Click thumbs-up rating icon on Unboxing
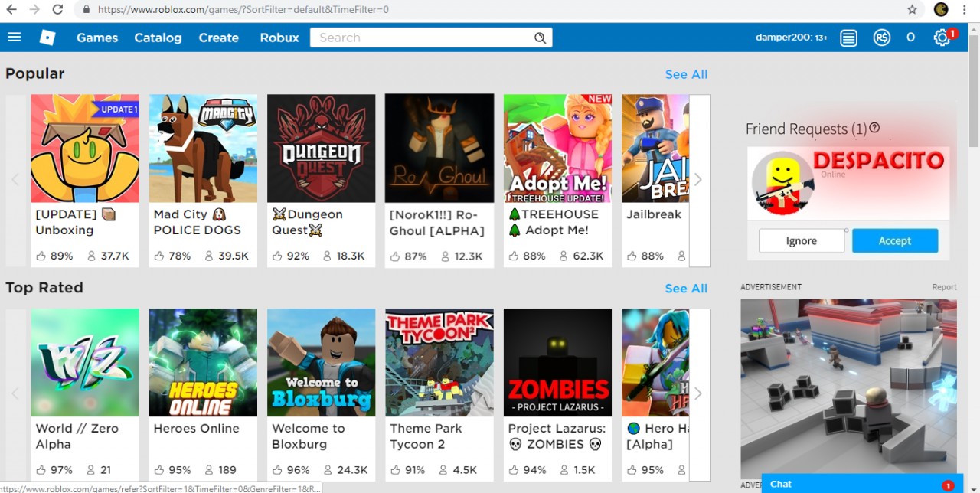 click(x=41, y=256)
